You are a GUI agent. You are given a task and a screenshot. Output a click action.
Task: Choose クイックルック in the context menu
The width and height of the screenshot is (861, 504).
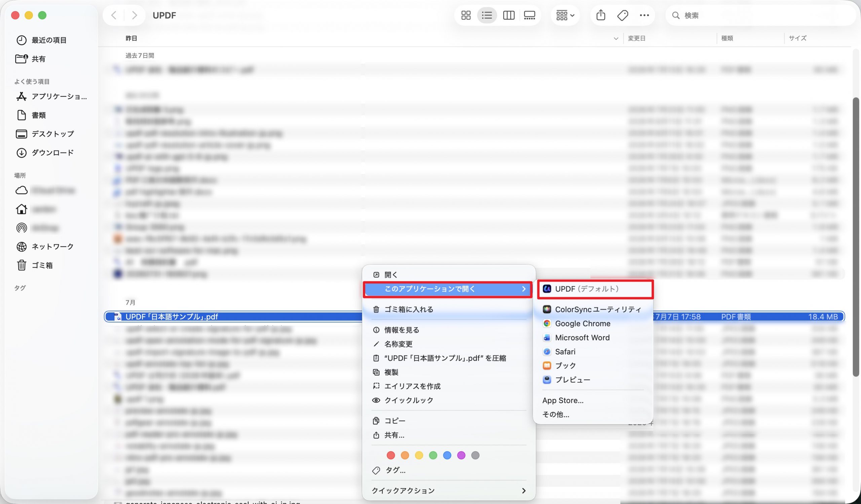(x=449, y=400)
